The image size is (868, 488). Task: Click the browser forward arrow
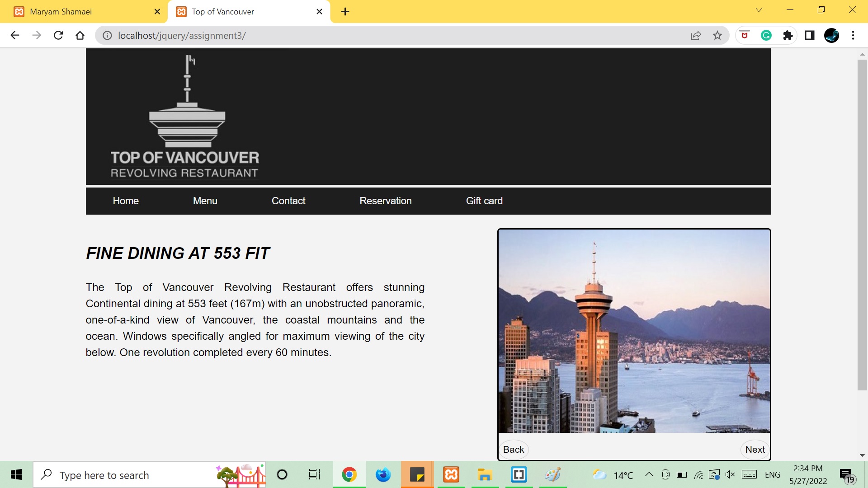[x=37, y=35]
